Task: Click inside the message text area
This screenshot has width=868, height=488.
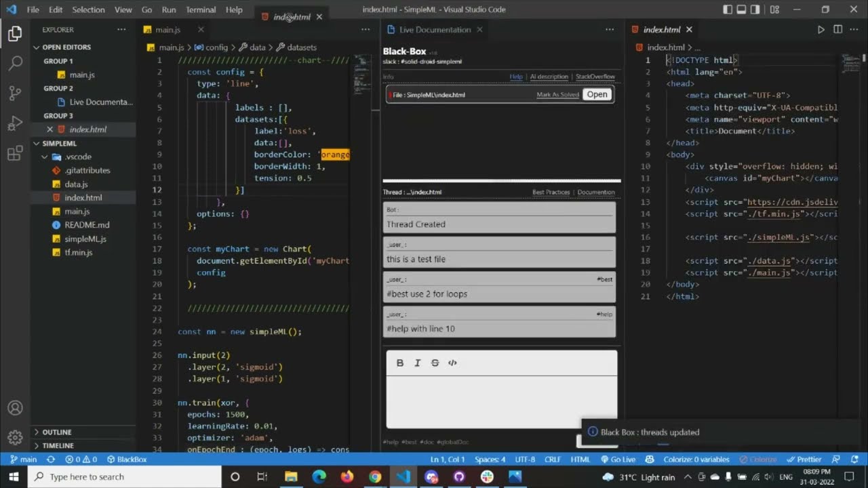Action: pyautogui.click(x=502, y=401)
